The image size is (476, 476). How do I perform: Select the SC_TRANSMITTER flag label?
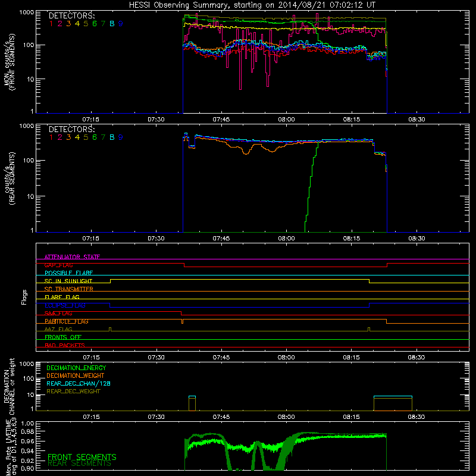click(69, 289)
